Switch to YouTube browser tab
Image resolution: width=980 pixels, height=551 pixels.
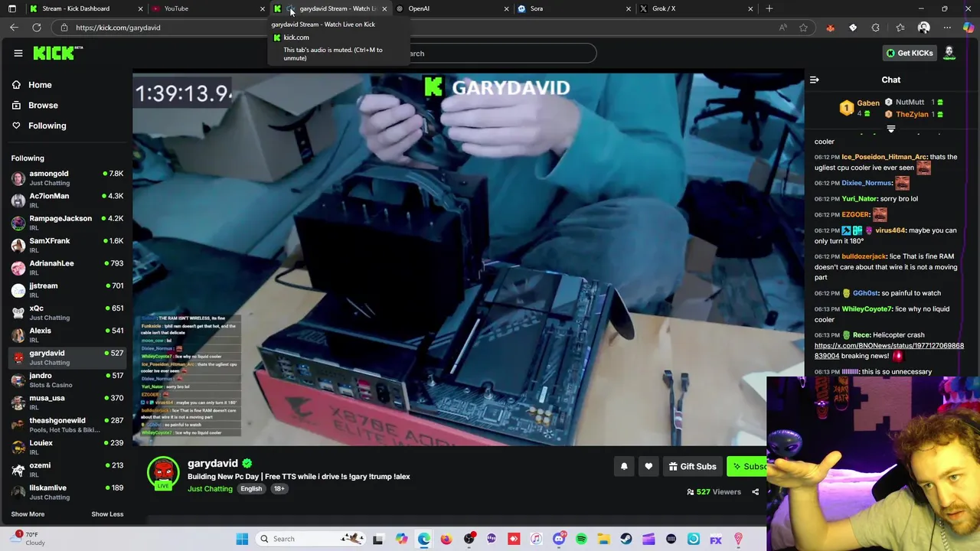coord(207,8)
